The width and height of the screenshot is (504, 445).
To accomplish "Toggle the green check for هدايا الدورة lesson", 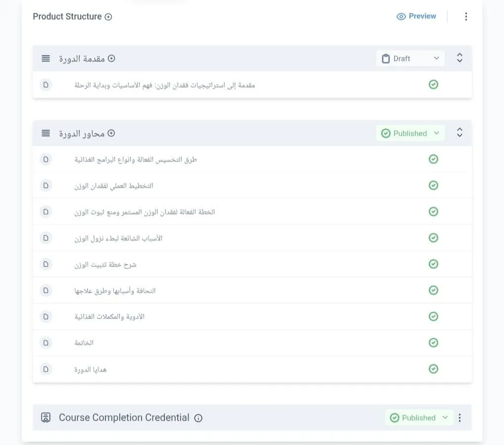I will coord(433,369).
